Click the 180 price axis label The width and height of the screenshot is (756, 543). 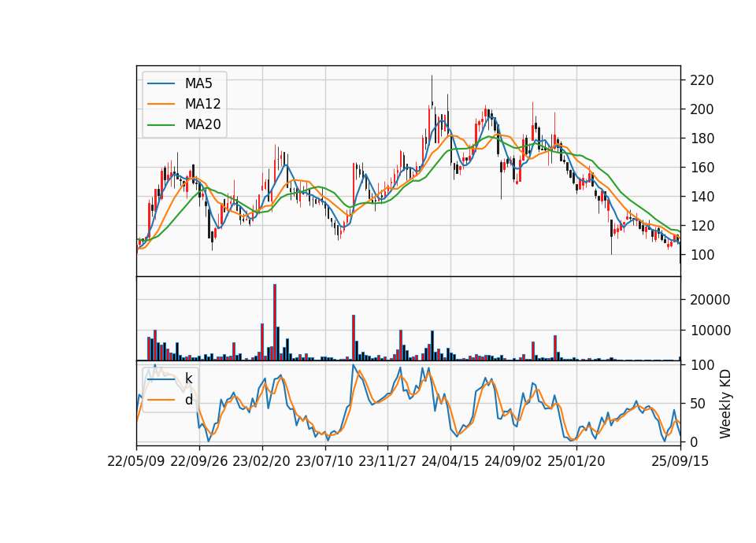[x=702, y=139]
